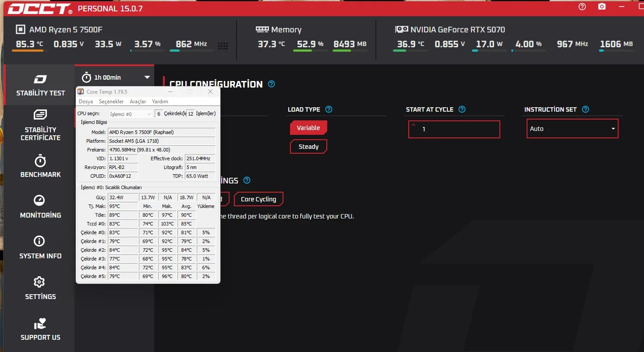Open System Info from the sidebar
Image resolution: width=644 pixels, height=352 pixels.
click(40, 248)
